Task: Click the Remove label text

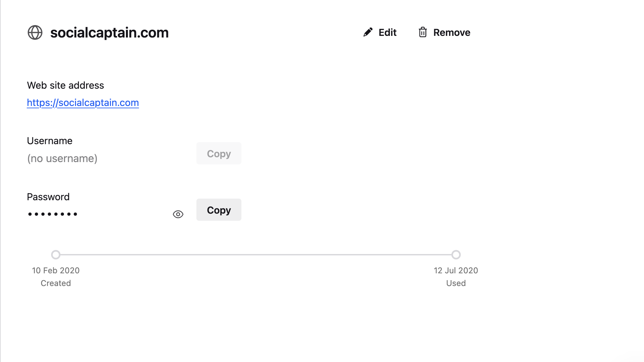Action: [452, 33]
